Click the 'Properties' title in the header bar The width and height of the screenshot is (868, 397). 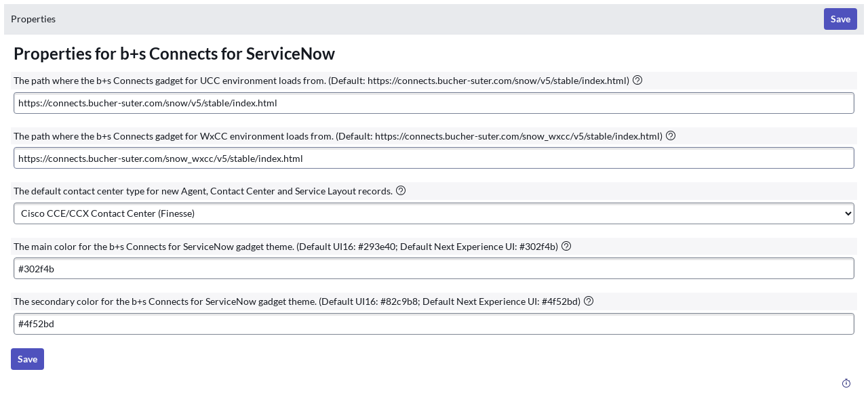pyautogui.click(x=33, y=19)
